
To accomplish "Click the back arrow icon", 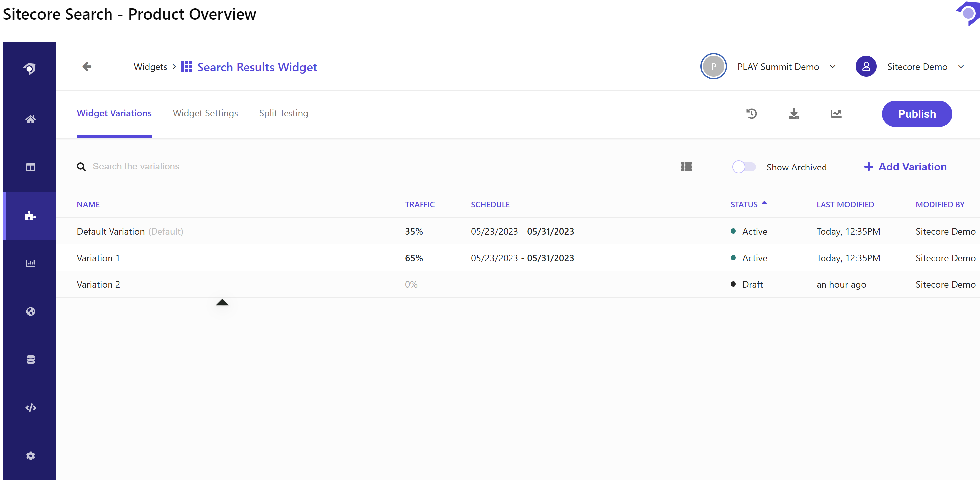I will coord(87,67).
